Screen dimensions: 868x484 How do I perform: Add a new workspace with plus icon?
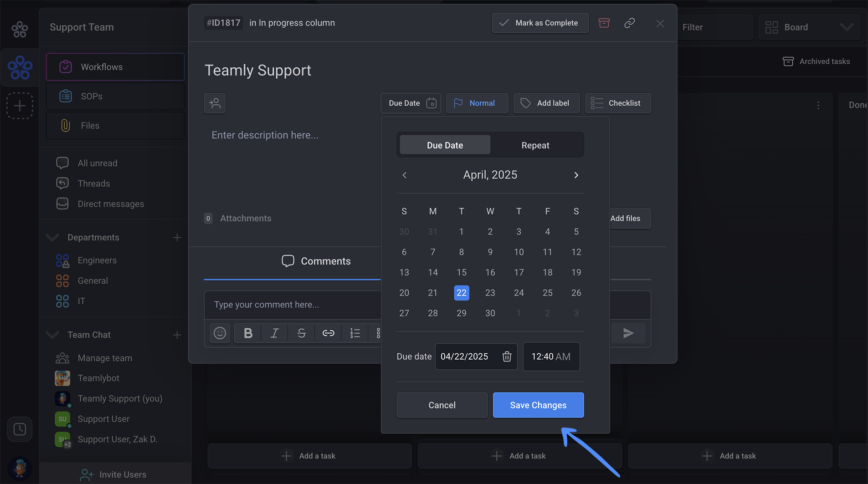(20, 106)
